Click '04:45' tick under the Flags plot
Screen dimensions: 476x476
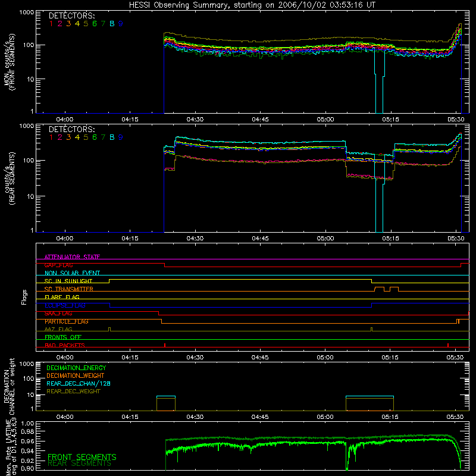click(260, 358)
